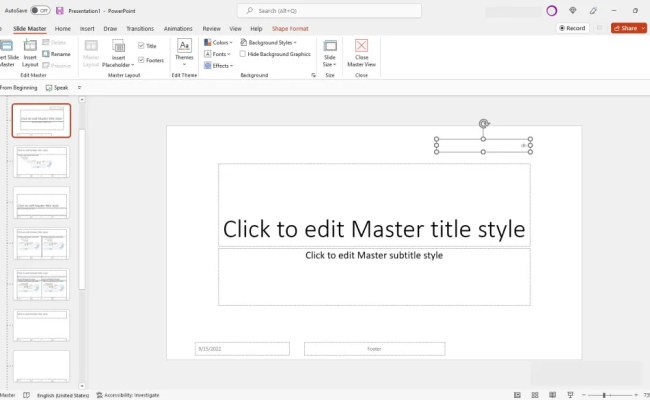
Task: Open Insert Placeholder button
Action: tap(118, 53)
